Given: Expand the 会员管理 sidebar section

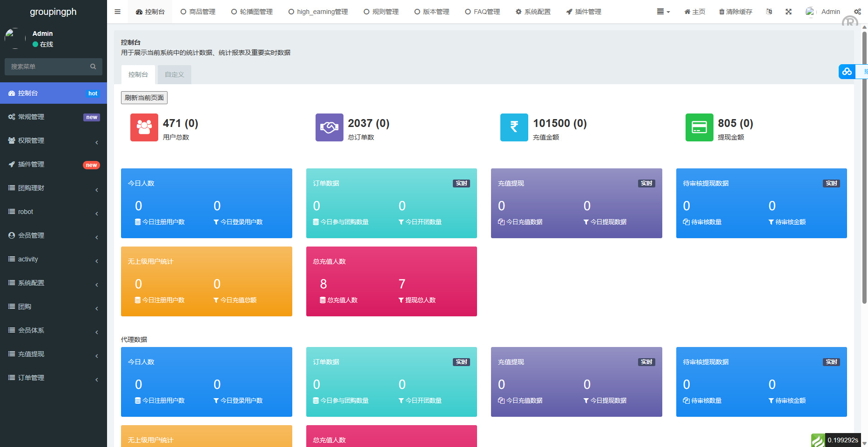Looking at the screenshot, I should pos(54,235).
